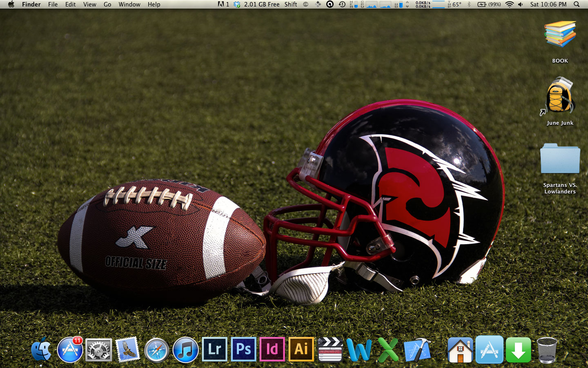Launch Microsoft Excel X icon
This screenshot has height=368, width=588.
388,350
